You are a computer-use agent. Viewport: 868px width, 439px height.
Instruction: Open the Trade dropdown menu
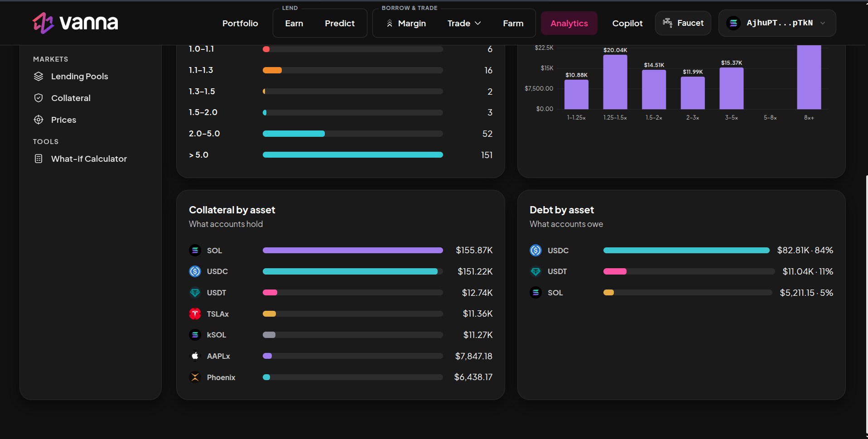(x=464, y=23)
